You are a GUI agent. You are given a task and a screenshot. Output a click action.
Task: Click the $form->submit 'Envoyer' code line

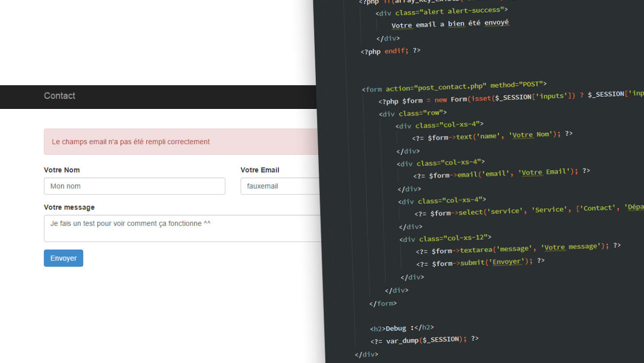(x=480, y=262)
